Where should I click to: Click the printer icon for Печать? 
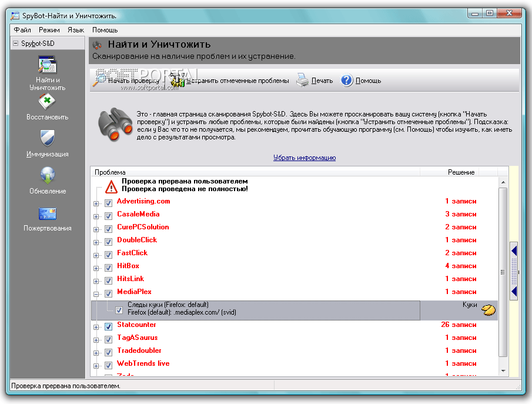[302, 81]
